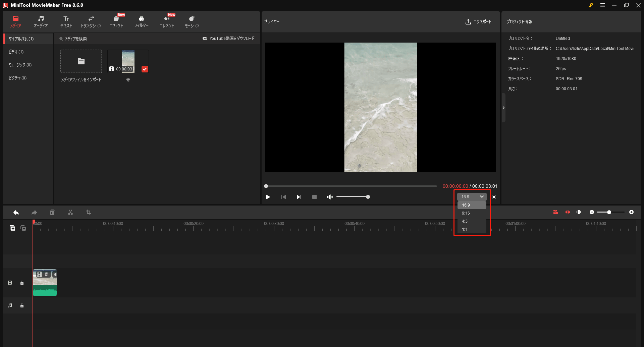Select the scissors split tool
Viewport: 644px width, 347px height.
pos(70,212)
